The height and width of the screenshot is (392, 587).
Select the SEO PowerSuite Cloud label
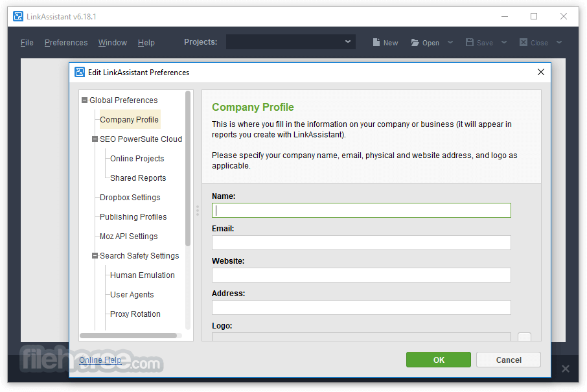[x=141, y=139]
